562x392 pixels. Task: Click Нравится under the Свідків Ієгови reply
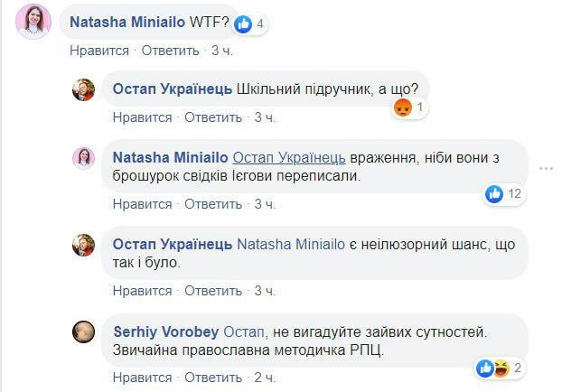click(142, 204)
